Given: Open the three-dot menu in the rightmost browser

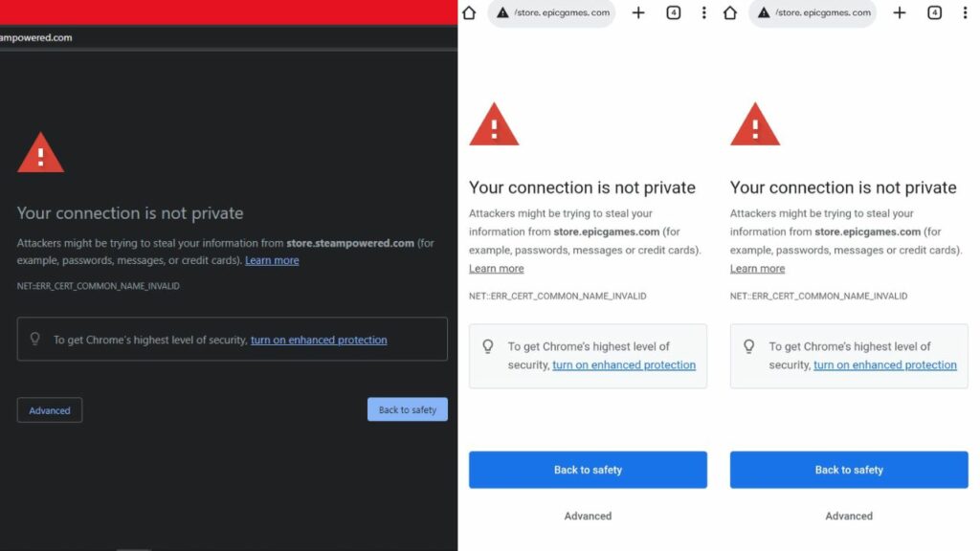Looking at the screenshot, I should tap(965, 12).
